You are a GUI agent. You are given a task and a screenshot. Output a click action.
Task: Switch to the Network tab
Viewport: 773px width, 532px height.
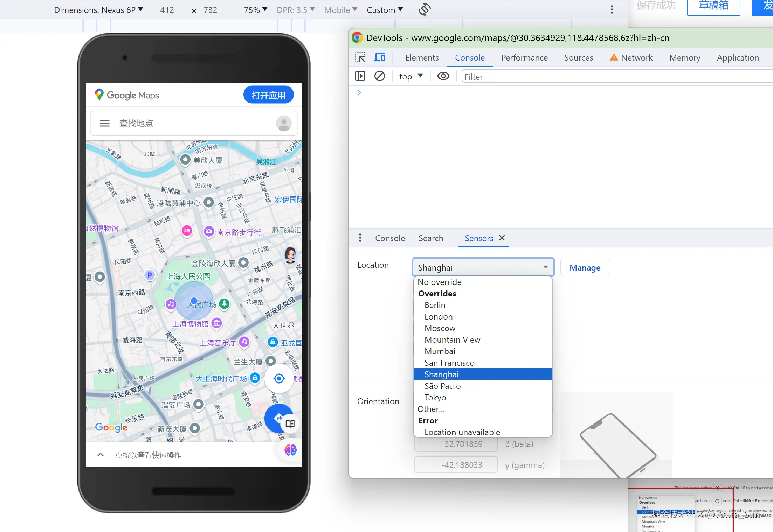pyautogui.click(x=636, y=57)
